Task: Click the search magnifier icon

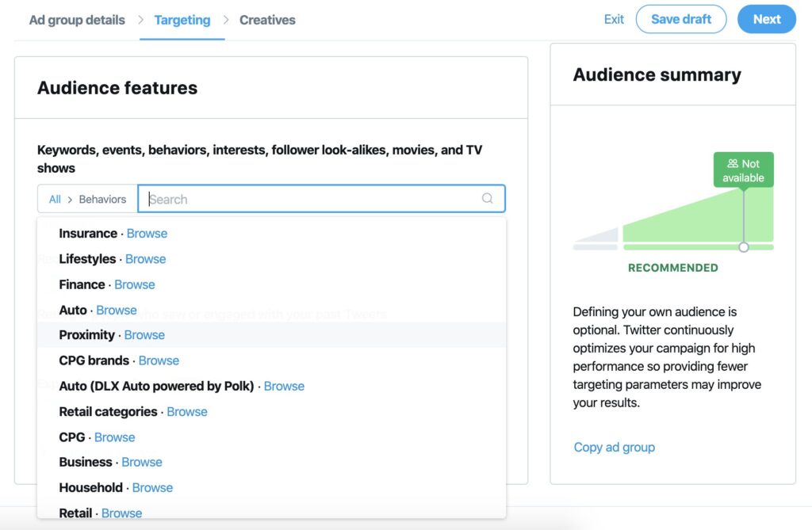Action: pyautogui.click(x=487, y=198)
